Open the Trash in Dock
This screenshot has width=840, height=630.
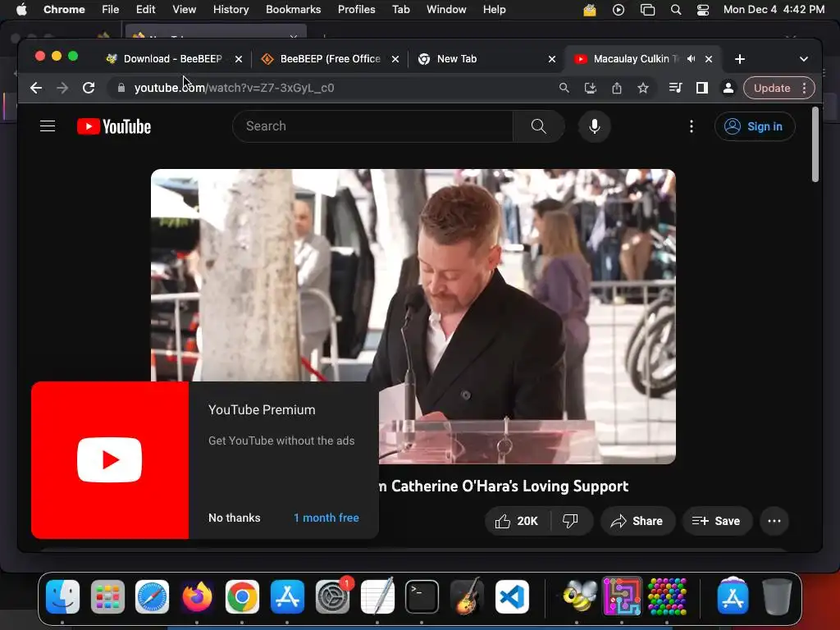click(x=777, y=596)
